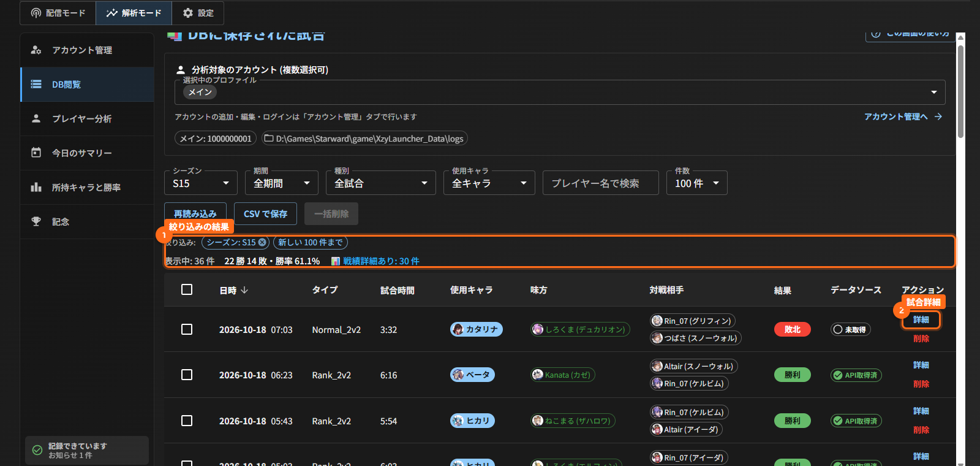The image size is (980, 466).
Task: Open the 種別 全試合 dropdown
Action: coord(381,183)
